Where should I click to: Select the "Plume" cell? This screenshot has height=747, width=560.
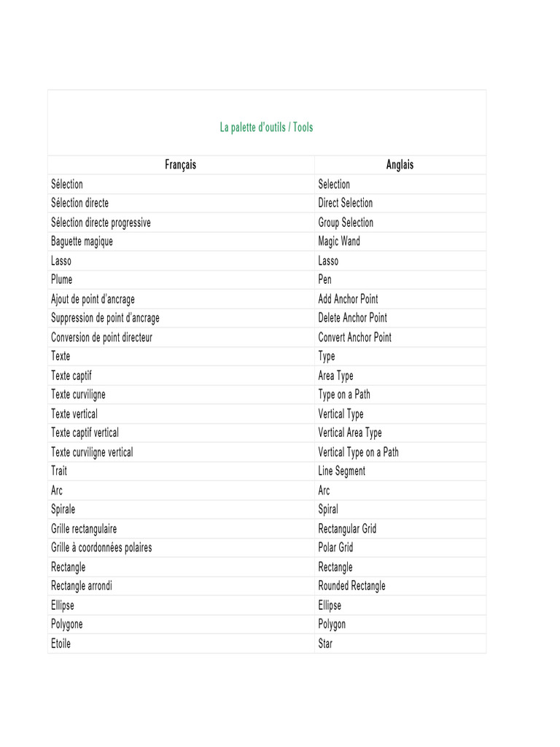click(62, 279)
